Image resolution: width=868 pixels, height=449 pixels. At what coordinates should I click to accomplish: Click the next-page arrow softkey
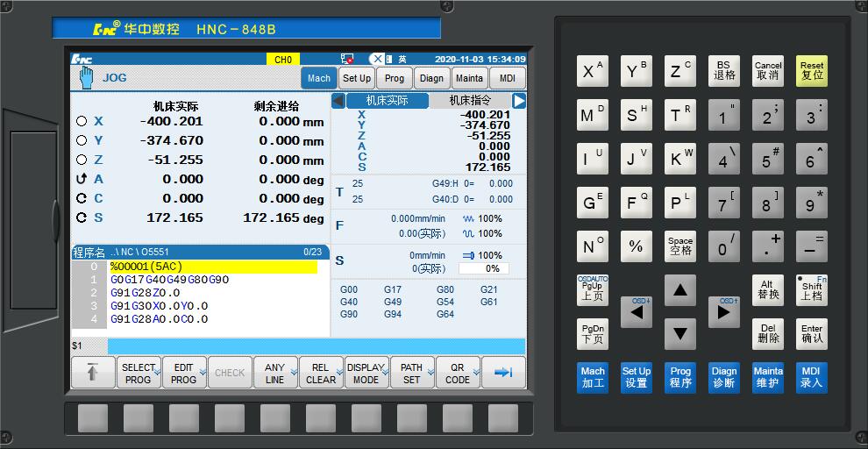pos(503,373)
